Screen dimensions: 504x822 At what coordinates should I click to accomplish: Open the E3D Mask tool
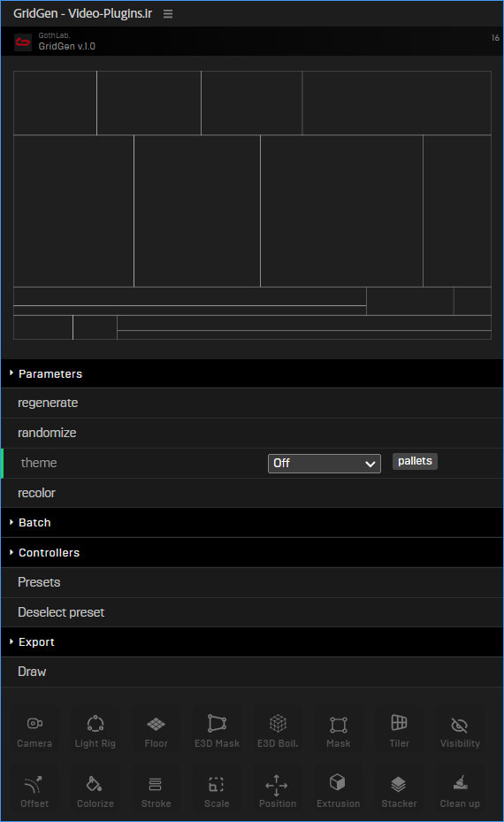tap(217, 723)
